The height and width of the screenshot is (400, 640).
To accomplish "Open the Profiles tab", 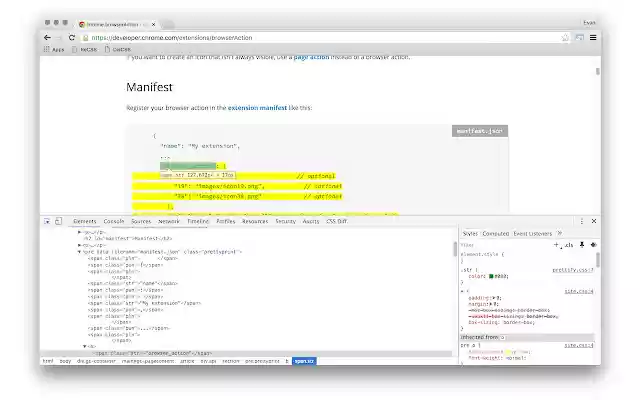I will 226,221.
